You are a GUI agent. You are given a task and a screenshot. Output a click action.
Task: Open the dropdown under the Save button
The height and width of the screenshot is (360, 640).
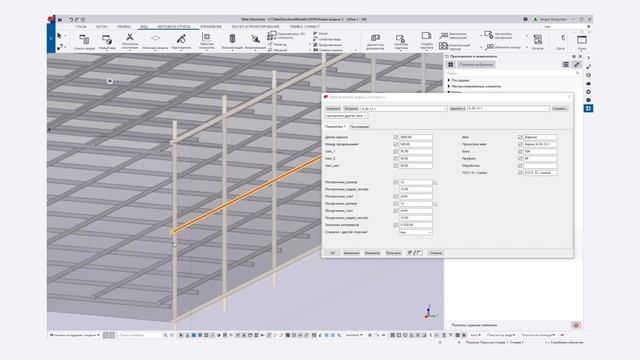coord(346,116)
